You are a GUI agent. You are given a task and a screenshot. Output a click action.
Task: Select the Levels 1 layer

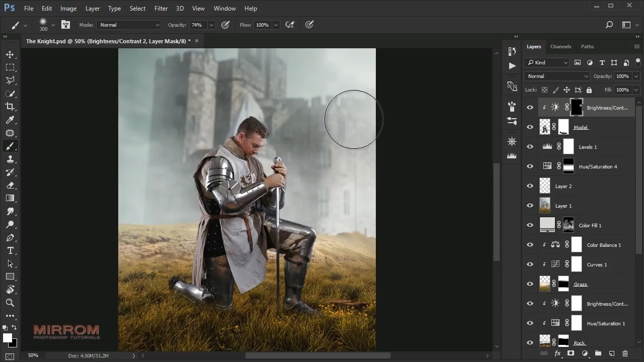[x=588, y=147]
